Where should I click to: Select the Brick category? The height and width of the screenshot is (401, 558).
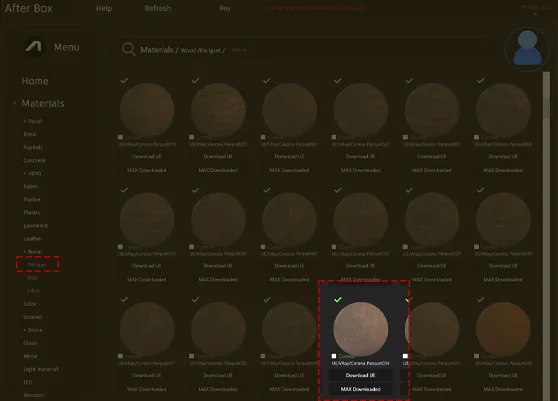(x=30, y=134)
